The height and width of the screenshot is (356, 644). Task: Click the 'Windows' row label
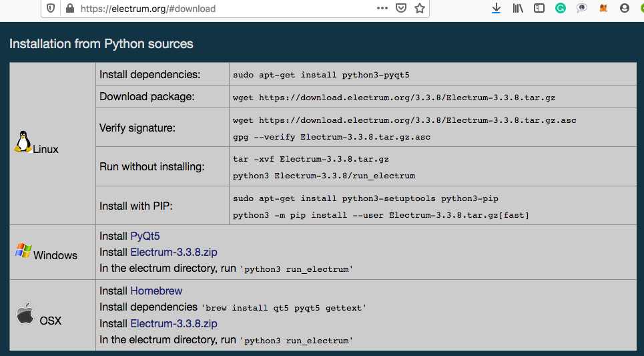tap(55, 255)
